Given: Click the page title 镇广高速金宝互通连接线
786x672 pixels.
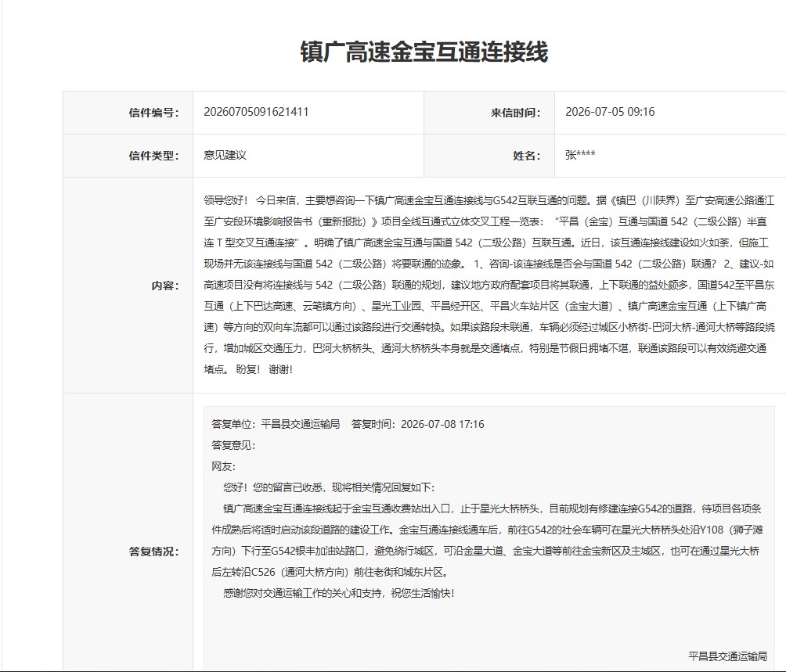Looking at the screenshot, I should (x=424, y=52).
